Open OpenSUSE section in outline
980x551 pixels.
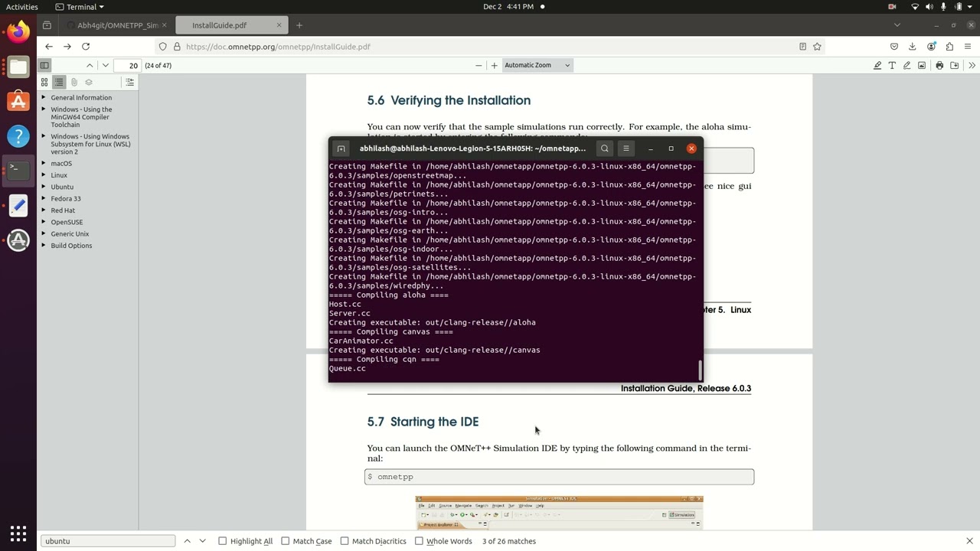tap(67, 222)
